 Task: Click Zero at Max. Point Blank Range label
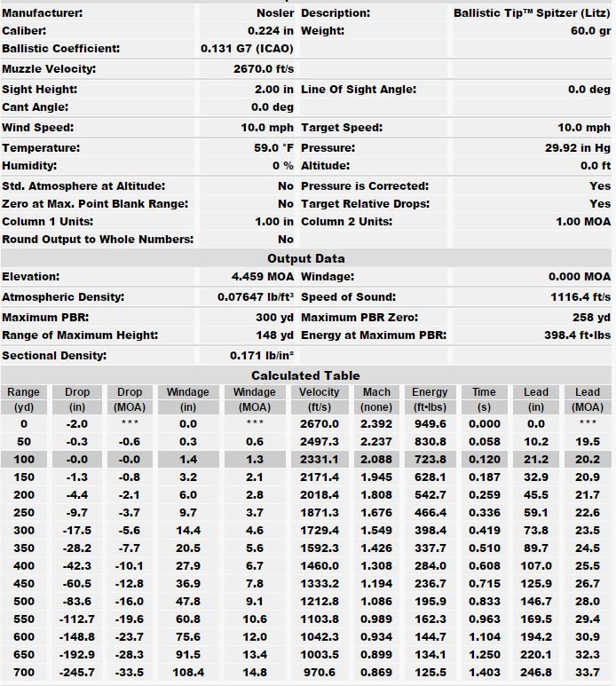[x=94, y=204]
